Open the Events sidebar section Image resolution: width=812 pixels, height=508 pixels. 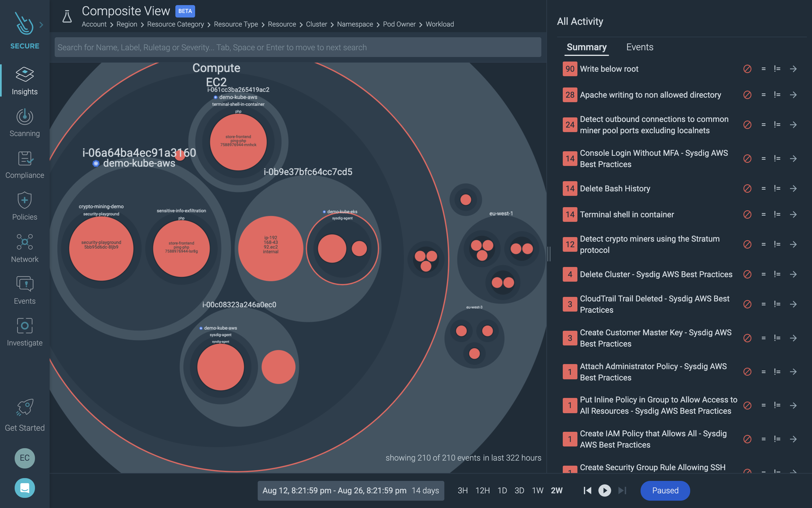25,290
